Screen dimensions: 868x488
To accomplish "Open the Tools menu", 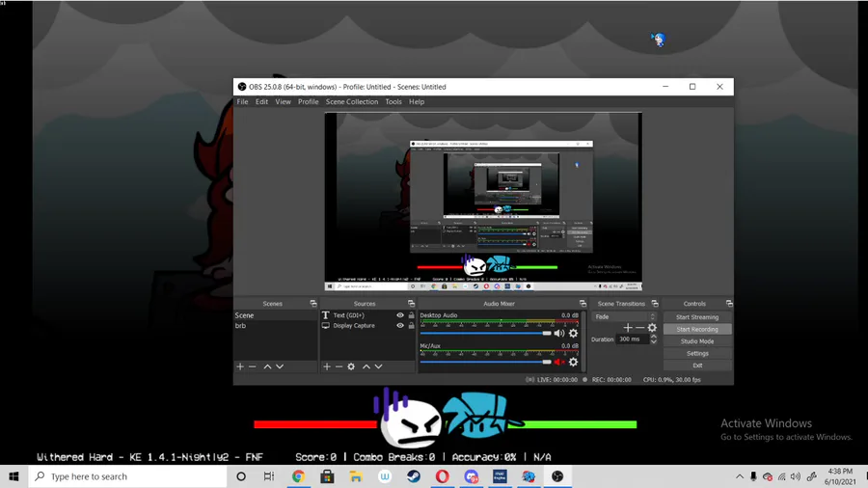I will click(393, 102).
